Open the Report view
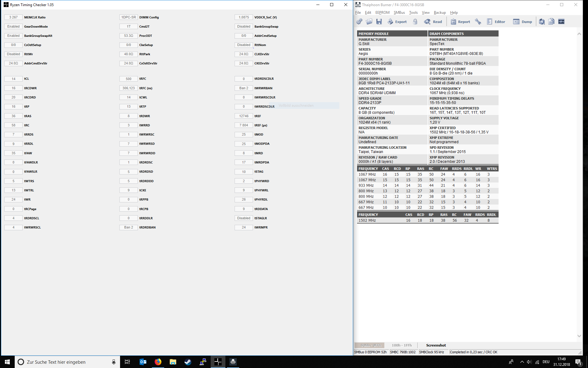Viewport: 588px width, 368px height. pyautogui.click(x=460, y=21)
